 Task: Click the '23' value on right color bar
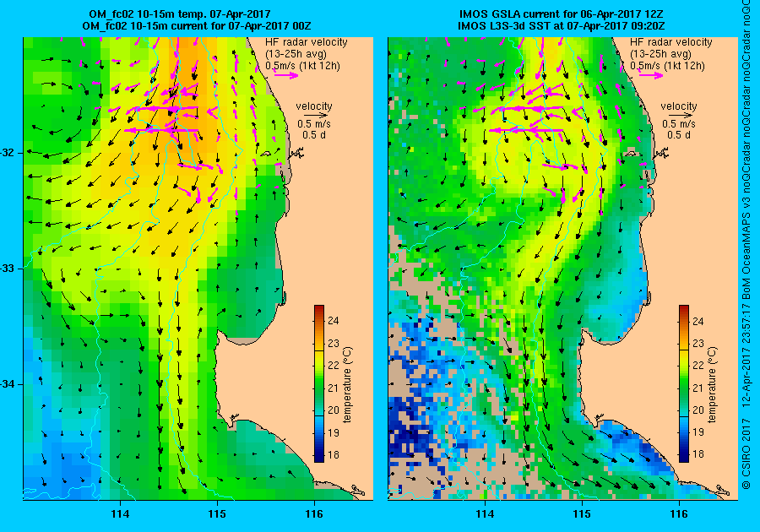pos(698,344)
